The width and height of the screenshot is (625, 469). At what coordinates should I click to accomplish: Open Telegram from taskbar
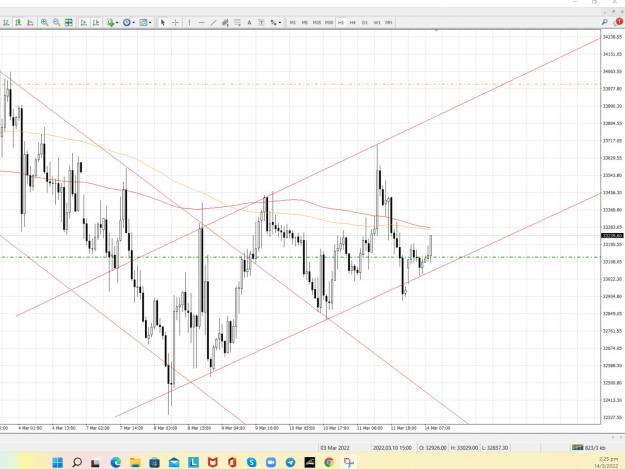pyautogui.click(x=291, y=462)
